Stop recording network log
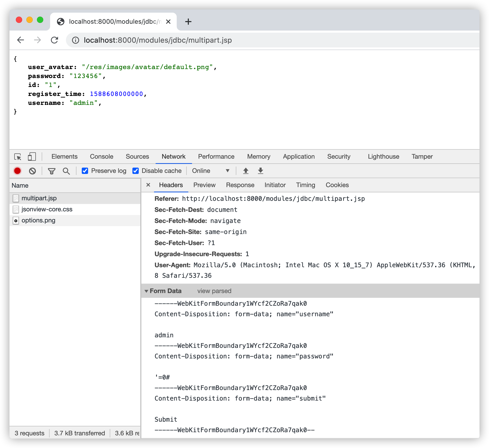Image resolution: width=489 pixels, height=448 pixels. (x=17, y=171)
